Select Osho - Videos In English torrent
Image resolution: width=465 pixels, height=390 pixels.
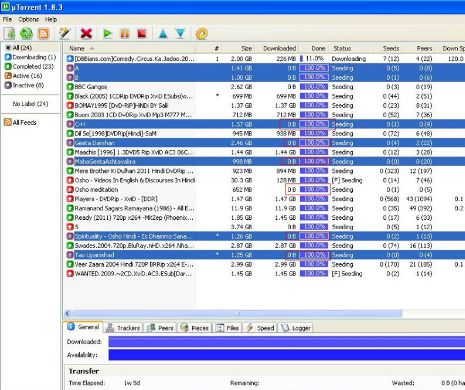click(x=264, y=180)
